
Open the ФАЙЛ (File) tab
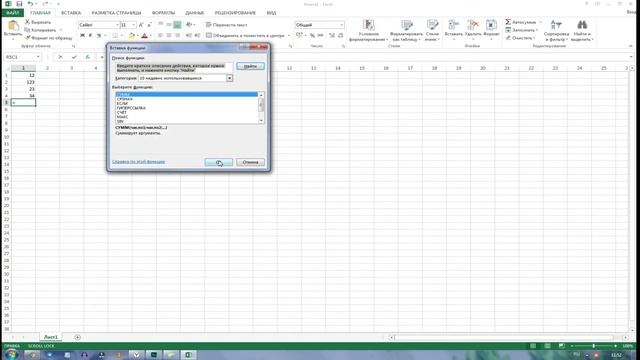point(13,13)
